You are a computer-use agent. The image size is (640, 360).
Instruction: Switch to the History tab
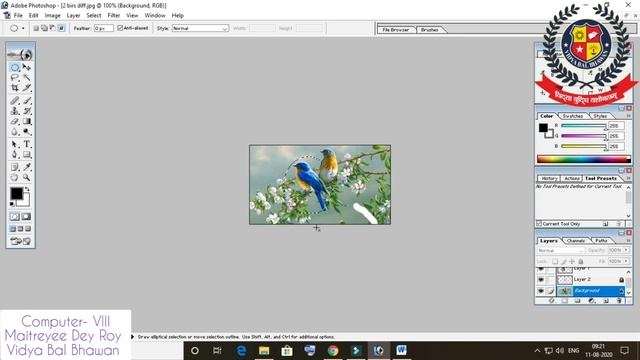(x=549, y=178)
